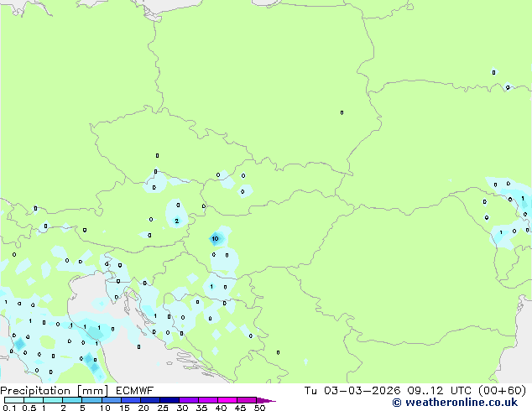The image size is (532, 411).
Task: Pick the legend swatch between 20 and 25
Action: coord(149,400)
